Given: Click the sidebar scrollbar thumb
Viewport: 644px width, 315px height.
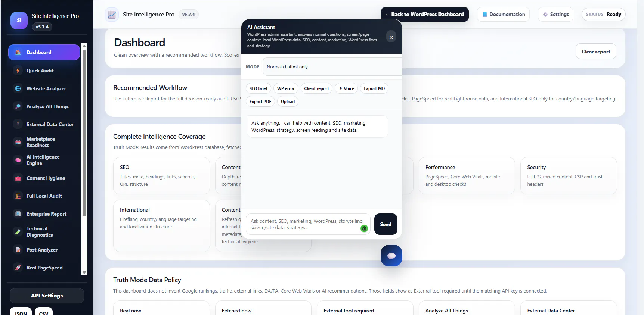Looking at the screenshot, I should click(84, 132).
